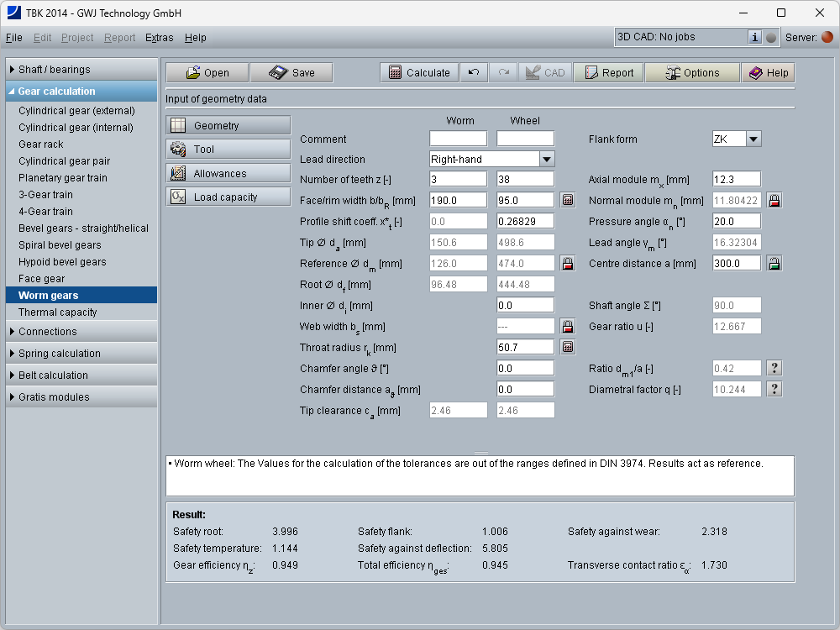The width and height of the screenshot is (840, 630).
Task: Click the calculator icon beside Face/rim width
Action: (568, 200)
